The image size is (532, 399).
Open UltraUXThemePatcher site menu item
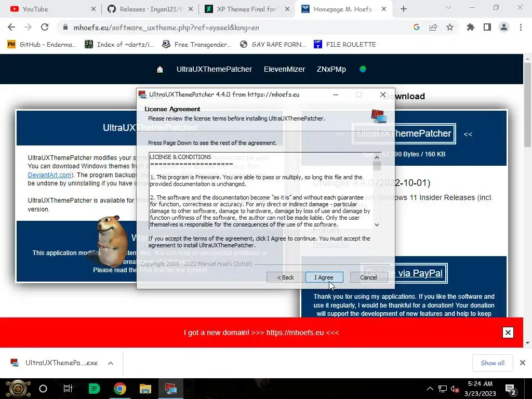214,69
